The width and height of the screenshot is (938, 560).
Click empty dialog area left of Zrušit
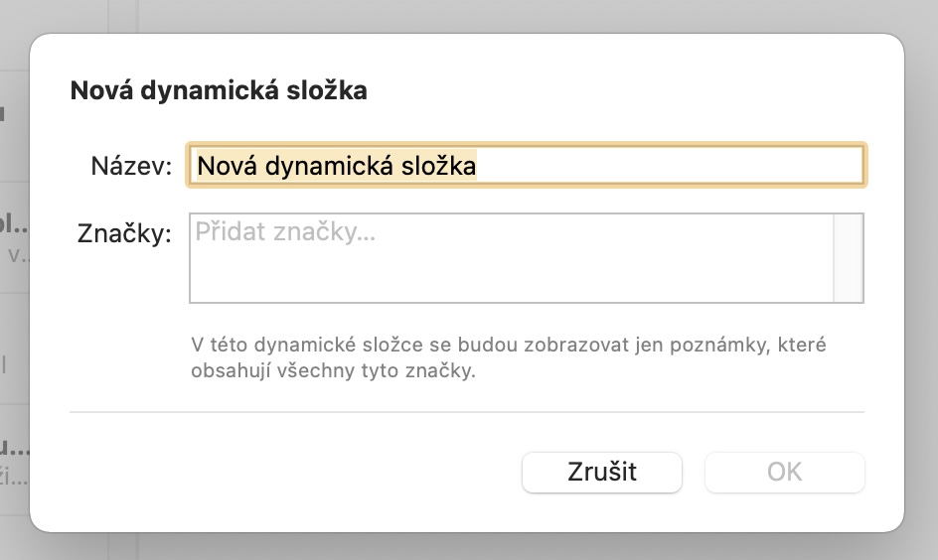click(298, 472)
